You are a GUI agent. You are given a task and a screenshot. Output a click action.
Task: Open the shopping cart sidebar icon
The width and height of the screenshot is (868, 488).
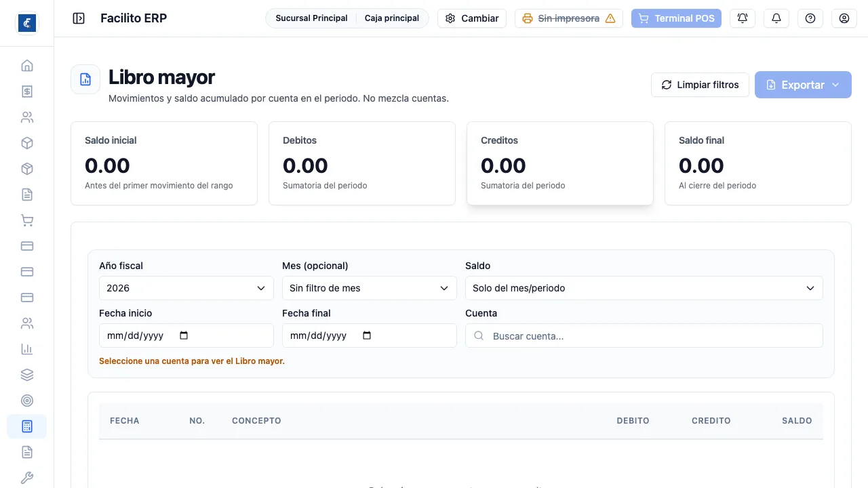(x=27, y=220)
